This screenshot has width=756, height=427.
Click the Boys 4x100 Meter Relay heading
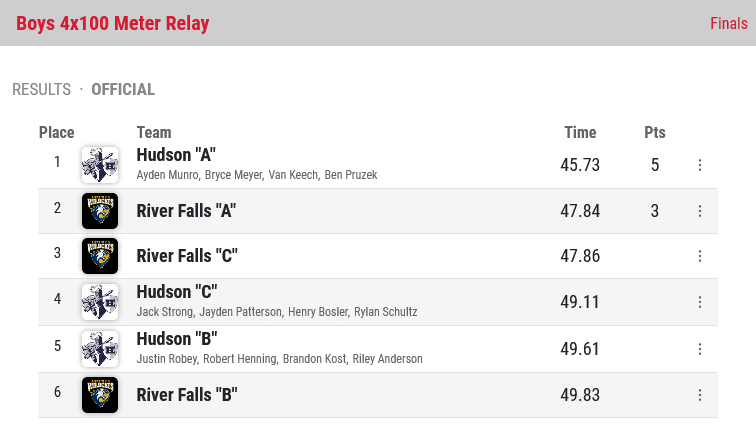pos(113,23)
